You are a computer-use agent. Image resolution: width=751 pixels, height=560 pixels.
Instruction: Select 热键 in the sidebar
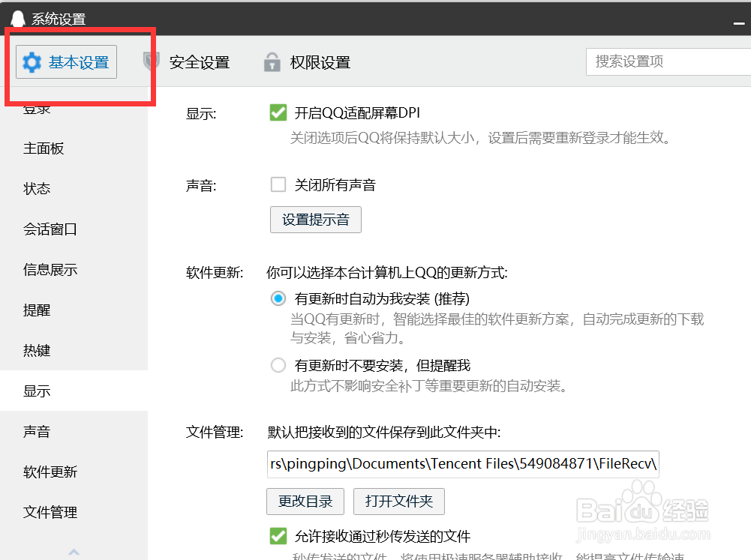point(74,350)
